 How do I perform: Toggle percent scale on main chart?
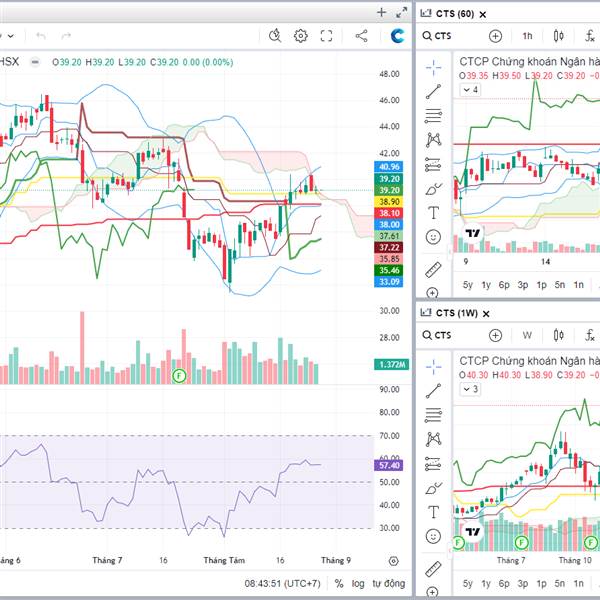click(339, 584)
